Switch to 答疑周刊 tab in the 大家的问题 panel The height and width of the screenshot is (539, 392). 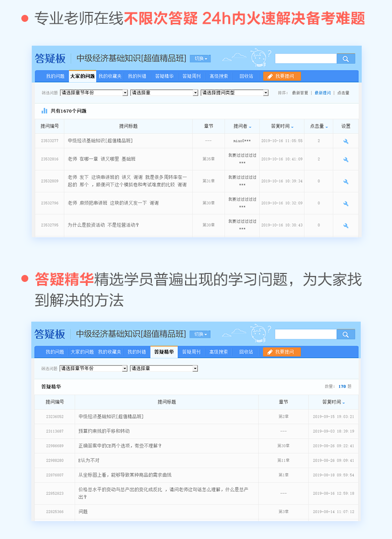(191, 76)
